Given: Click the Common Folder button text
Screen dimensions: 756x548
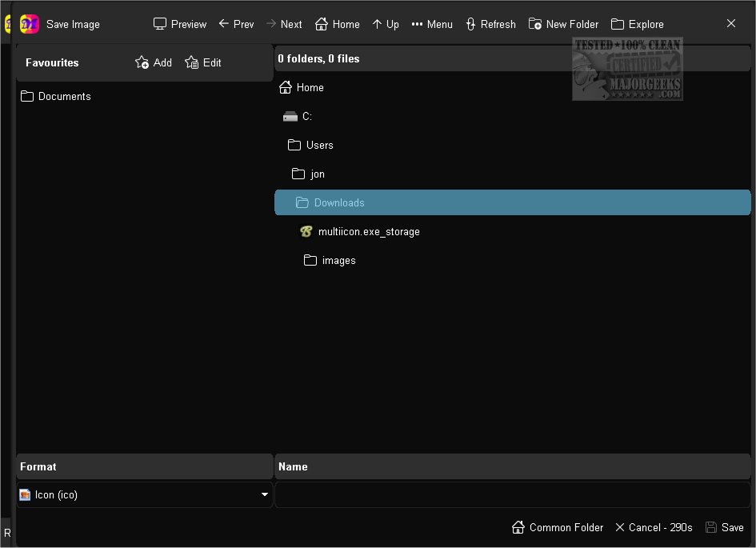Looking at the screenshot, I should [x=566, y=527].
